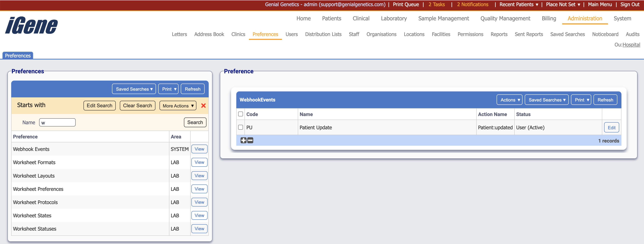644x244 pixels.
Task: Open Saved Searches in WebhookEvents header
Action: (547, 100)
